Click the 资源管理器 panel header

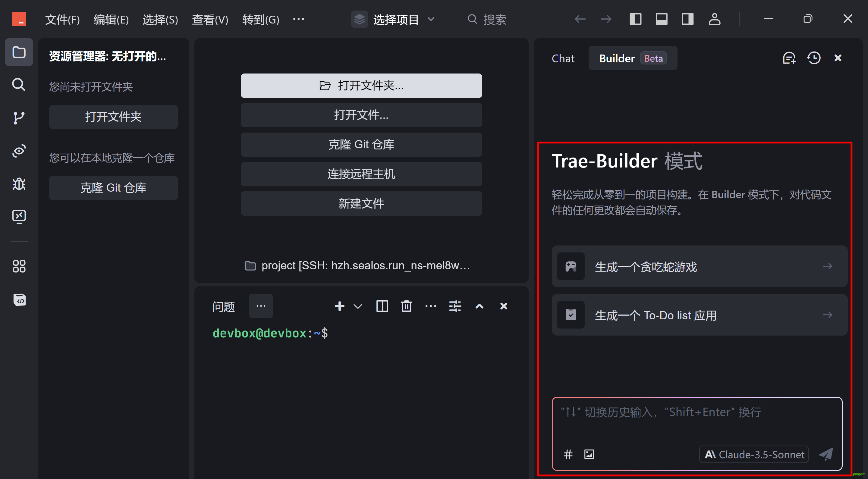(108, 56)
